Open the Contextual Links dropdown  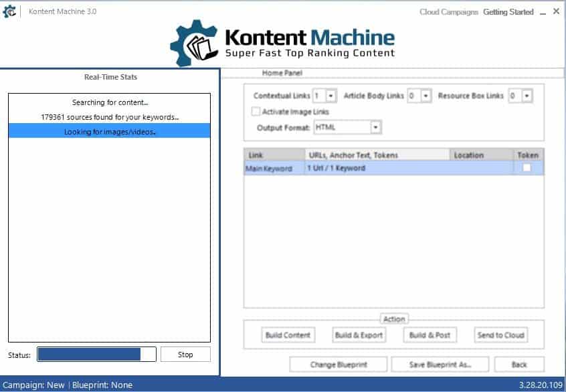pyautogui.click(x=331, y=96)
